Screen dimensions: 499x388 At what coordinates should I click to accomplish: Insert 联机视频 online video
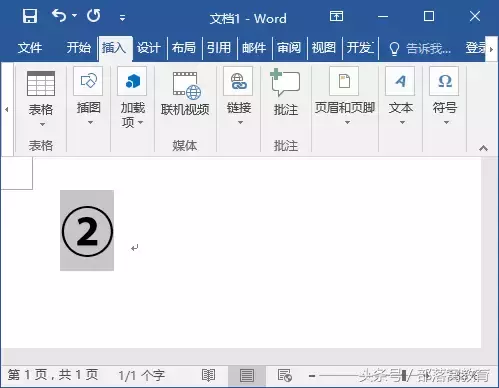[x=185, y=94]
